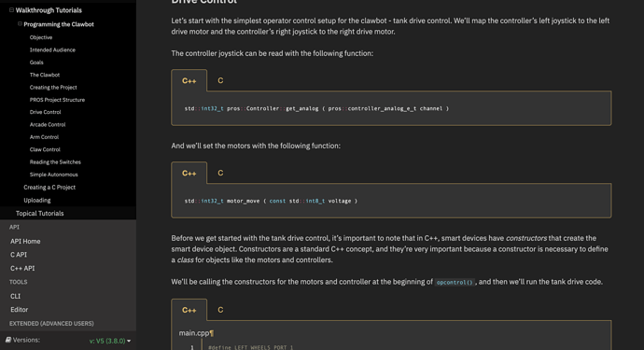The width and height of the screenshot is (644, 350).
Task: Open the CLI tools page
Action: pyautogui.click(x=15, y=296)
